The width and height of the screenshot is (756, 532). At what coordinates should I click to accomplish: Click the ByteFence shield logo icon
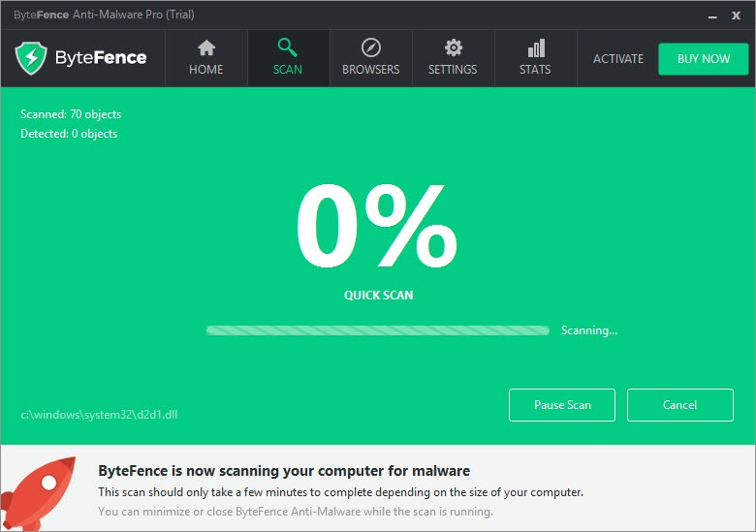(x=31, y=58)
